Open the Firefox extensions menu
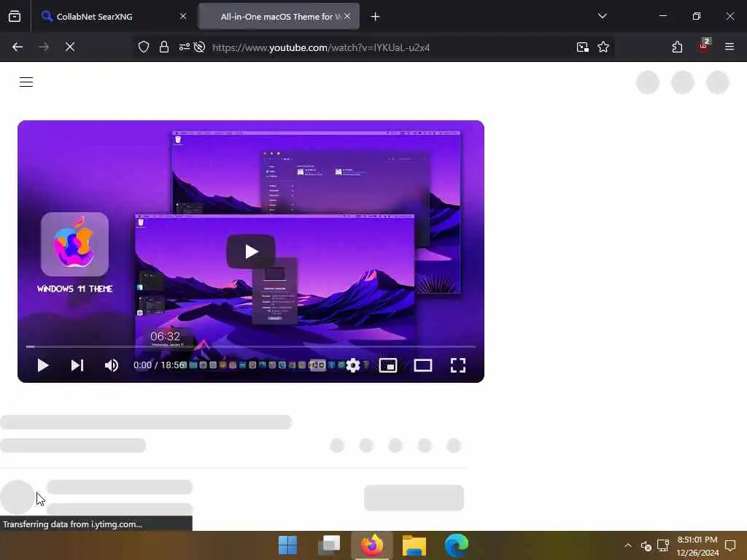Screen dimensions: 747x560 pyautogui.click(x=678, y=47)
